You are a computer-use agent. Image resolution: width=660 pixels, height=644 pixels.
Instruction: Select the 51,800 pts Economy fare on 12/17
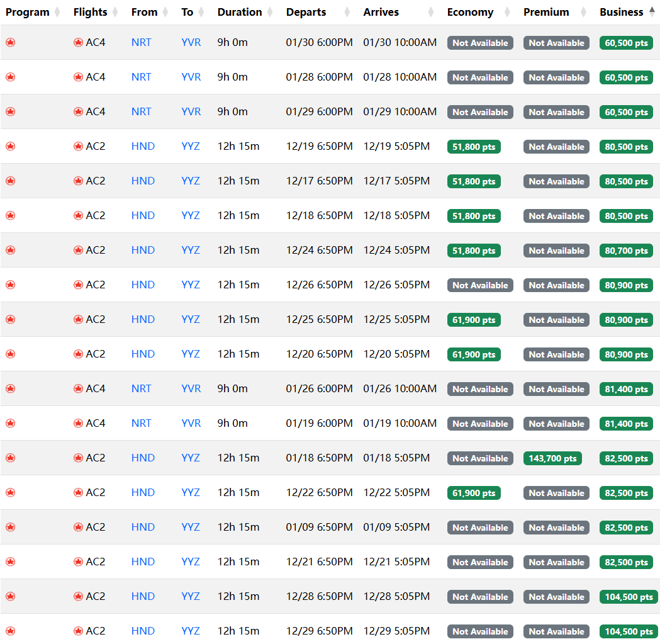click(x=474, y=181)
